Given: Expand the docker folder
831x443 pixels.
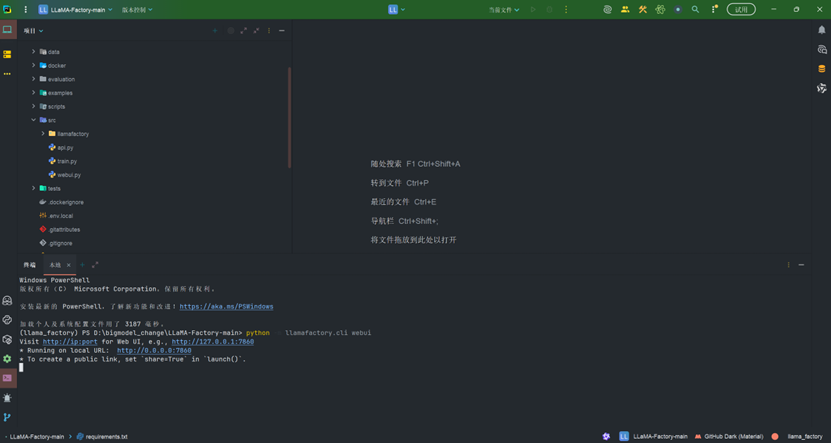Looking at the screenshot, I should (33, 65).
